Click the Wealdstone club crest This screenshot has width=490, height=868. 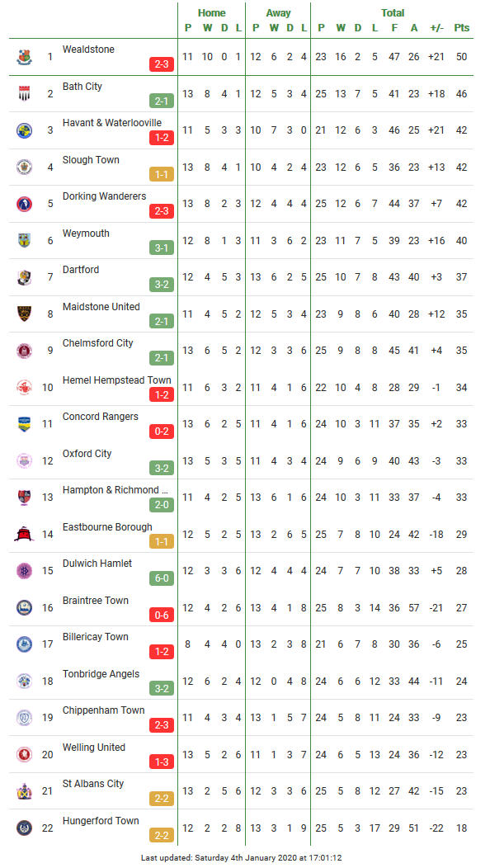pos(25,57)
